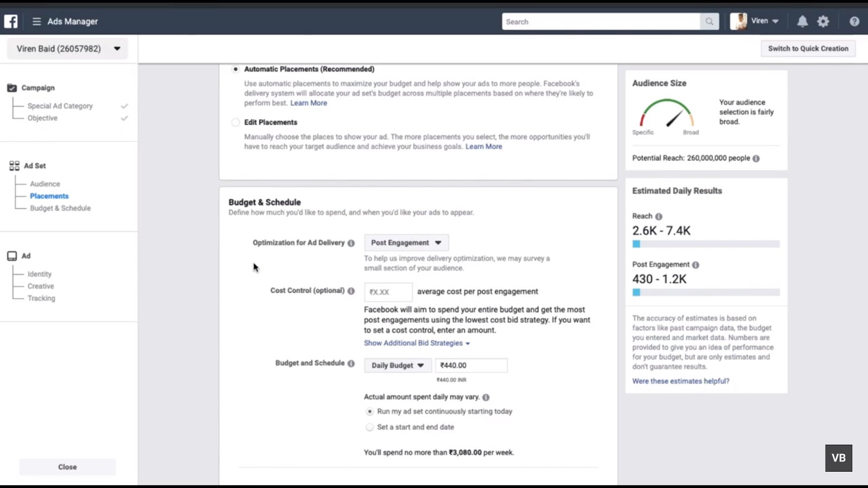Go to Creative step
This screenshot has width=868, height=488.
(x=41, y=286)
